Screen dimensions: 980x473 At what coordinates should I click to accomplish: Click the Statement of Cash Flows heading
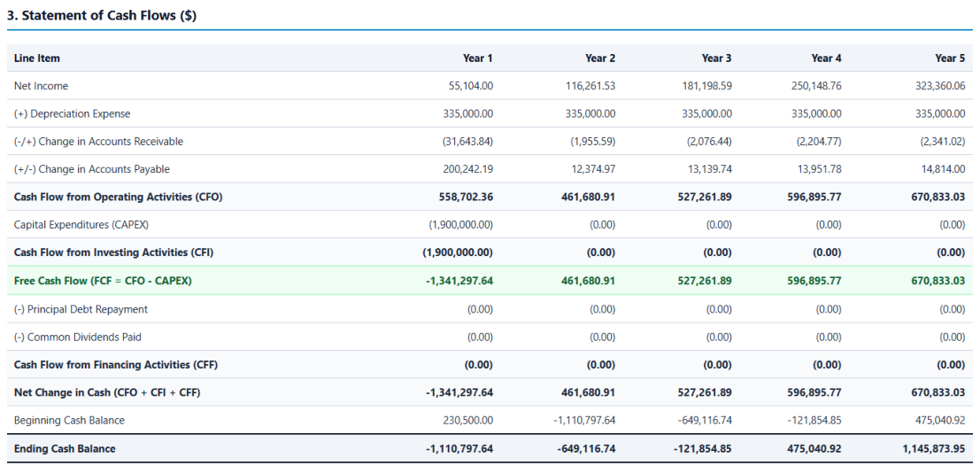[102, 16]
